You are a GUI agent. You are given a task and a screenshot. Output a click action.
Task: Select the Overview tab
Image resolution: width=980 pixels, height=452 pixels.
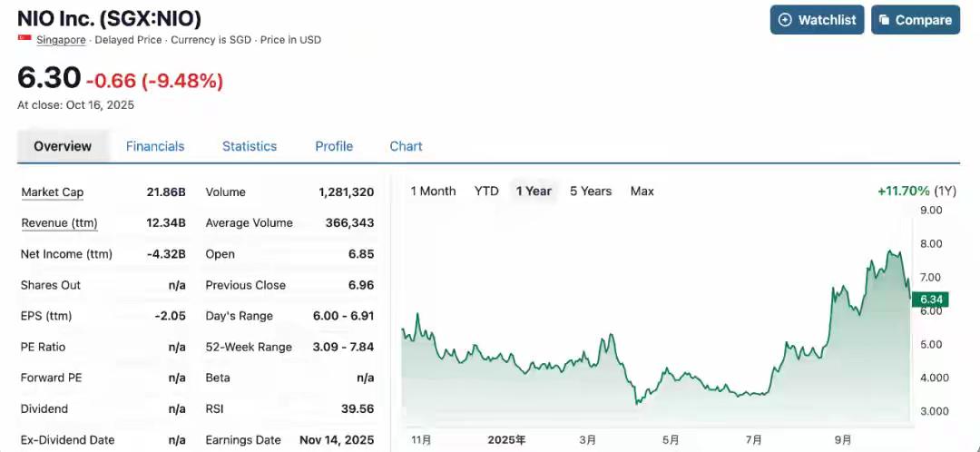pos(63,146)
